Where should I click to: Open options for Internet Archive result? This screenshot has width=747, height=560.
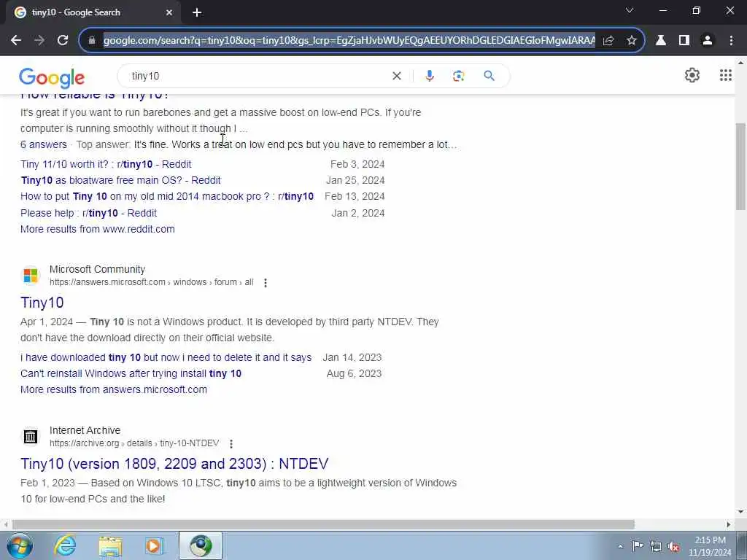point(231,444)
